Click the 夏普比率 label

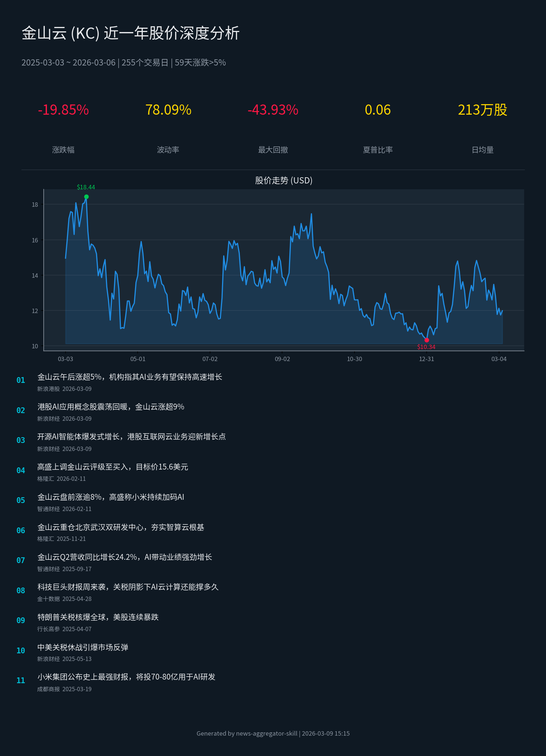pyautogui.click(x=378, y=150)
